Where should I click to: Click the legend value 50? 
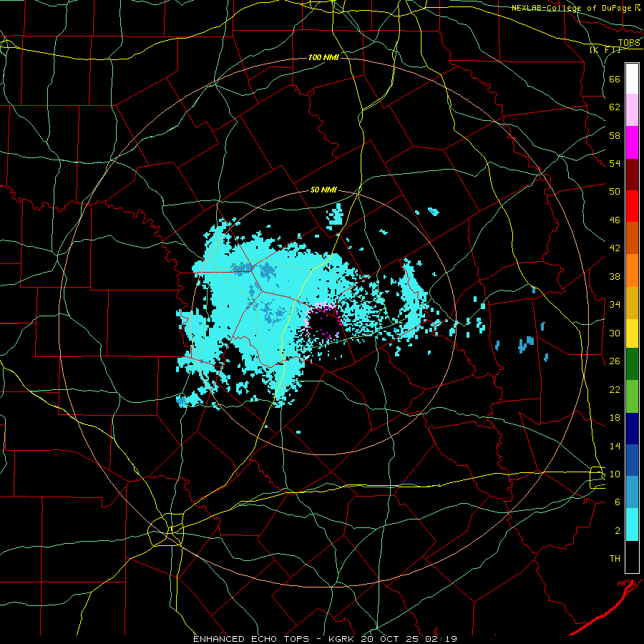(x=615, y=191)
